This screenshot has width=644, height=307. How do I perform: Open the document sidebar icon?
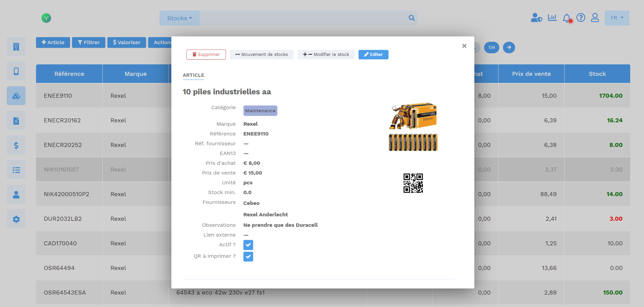(16, 120)
